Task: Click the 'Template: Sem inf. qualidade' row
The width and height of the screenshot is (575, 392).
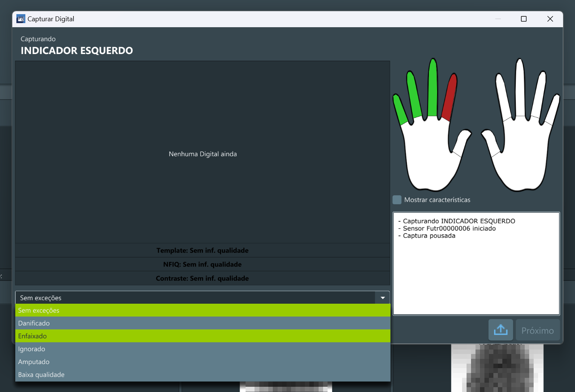Action: point(203,250)
